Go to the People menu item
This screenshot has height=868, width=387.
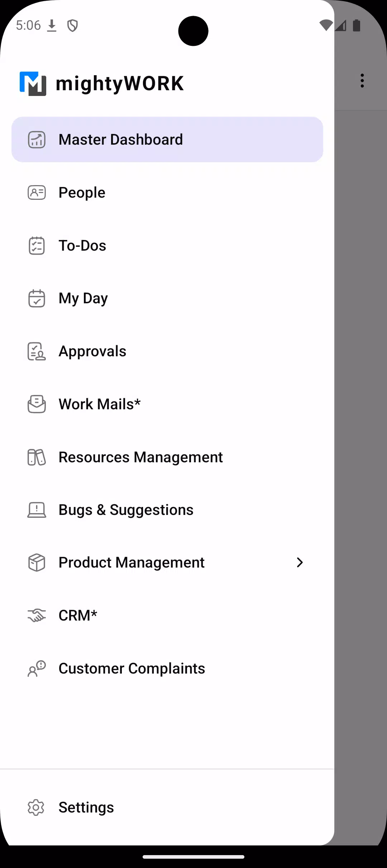tap(167, 193)
